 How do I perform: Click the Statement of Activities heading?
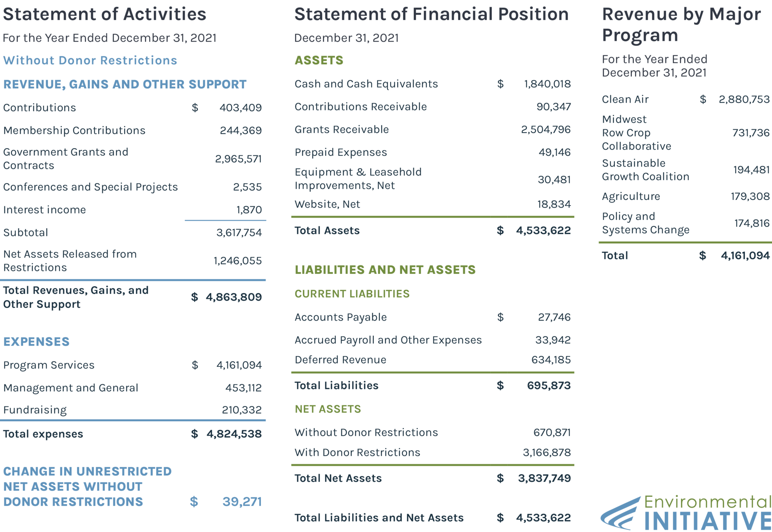click(x=105, y=14)
